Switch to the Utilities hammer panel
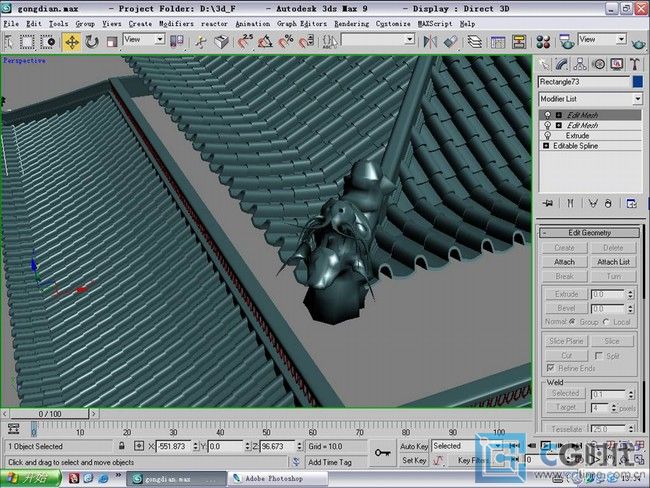This screenshot has height=488, width=650. point(635,64)
